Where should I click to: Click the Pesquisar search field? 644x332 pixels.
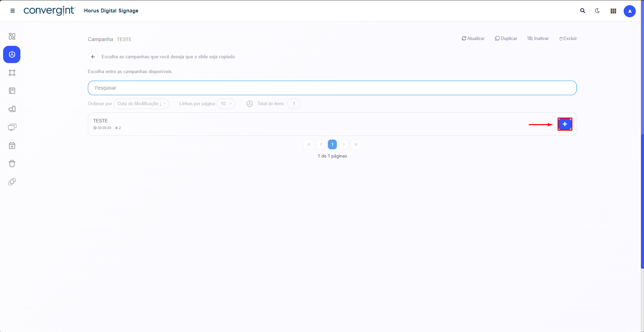coord(332,88)
